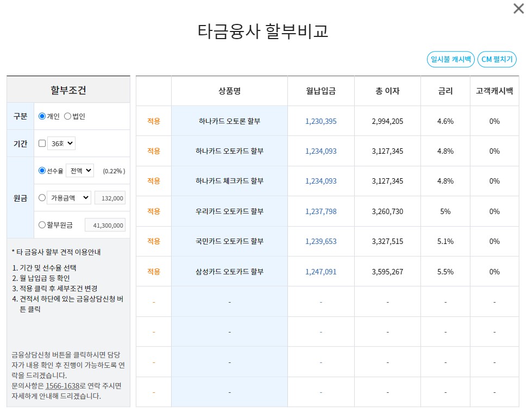528x420 pixels.
Task: Click total interest 3,327,515
Action: coord(388,241)
